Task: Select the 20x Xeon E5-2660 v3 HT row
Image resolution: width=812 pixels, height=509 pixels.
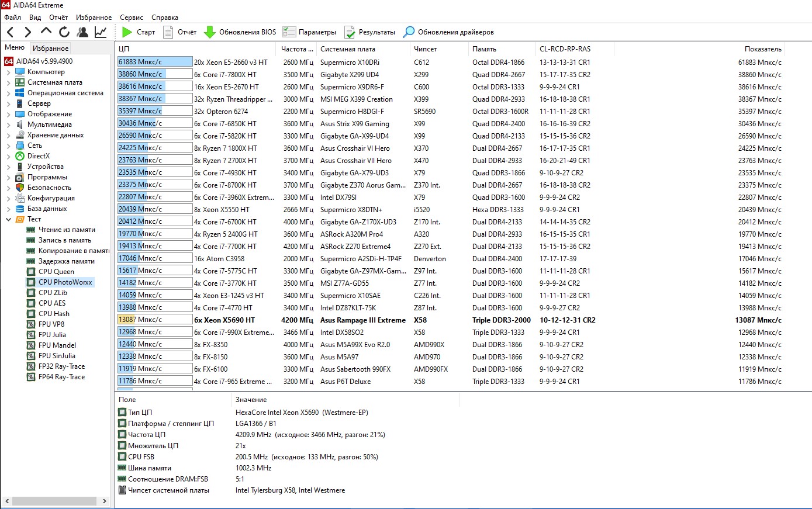Action: tap(450, 62)
